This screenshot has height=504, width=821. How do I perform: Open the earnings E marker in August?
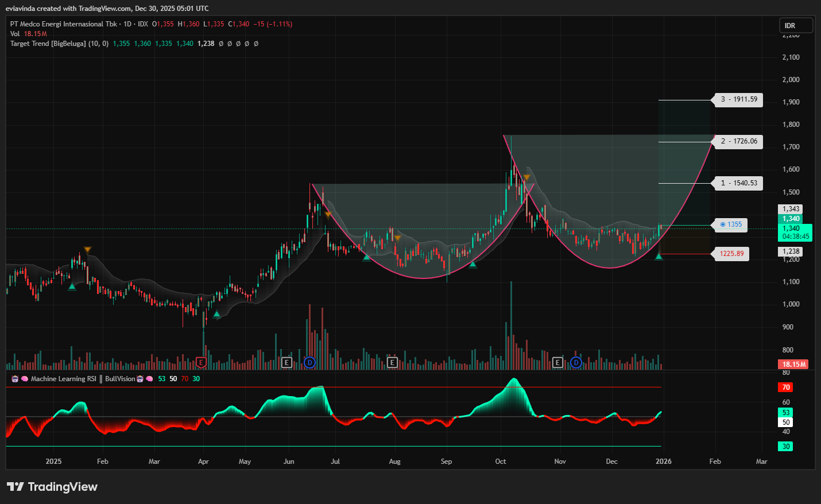coord(392,362)
